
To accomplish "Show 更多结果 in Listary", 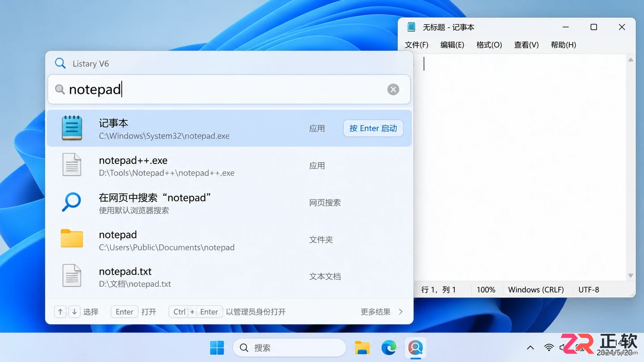I will pyautogui.click(x=382, y=312).
